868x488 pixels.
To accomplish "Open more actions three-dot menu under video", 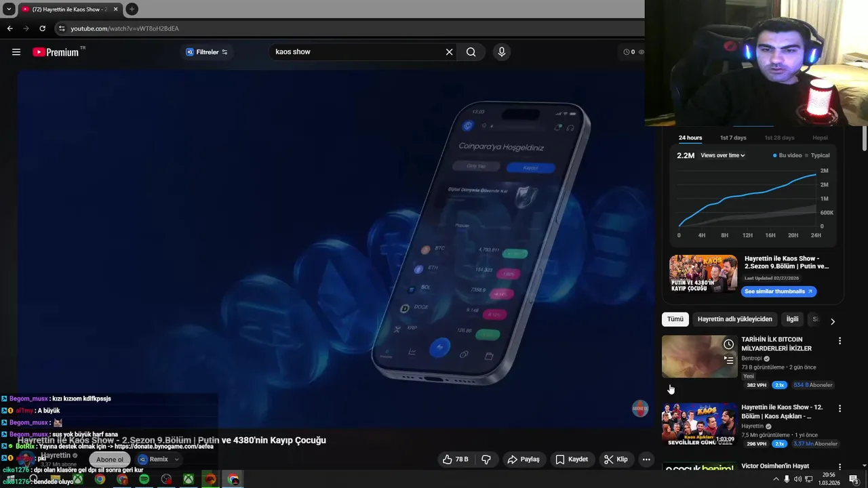I will [646, 460].
